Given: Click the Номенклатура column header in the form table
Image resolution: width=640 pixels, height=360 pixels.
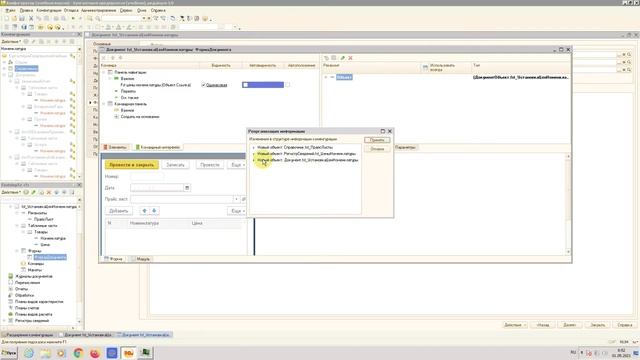Looking at the screenshot, I should pyautogui.click(x=144, y=223).
